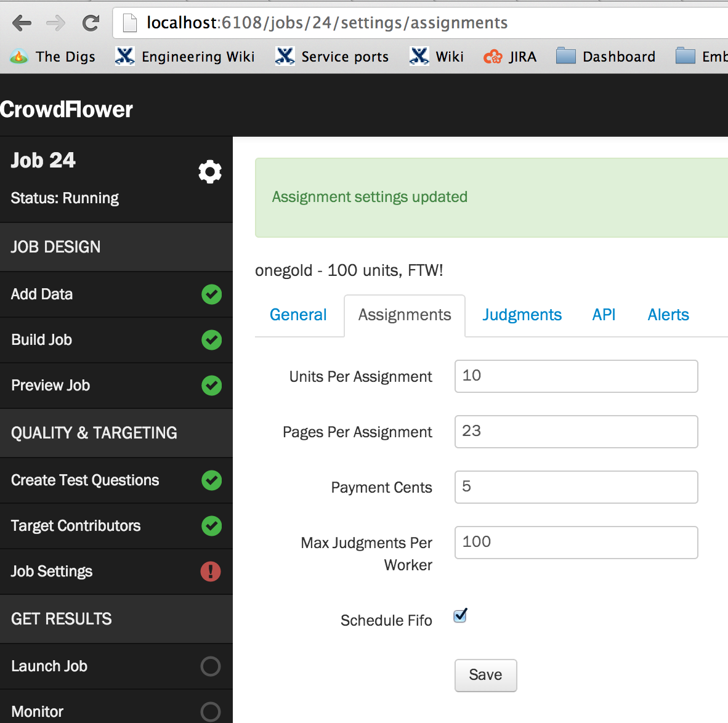Click the QUALITY & TARGETING section header
728x723 pixels.
[116, 433]
